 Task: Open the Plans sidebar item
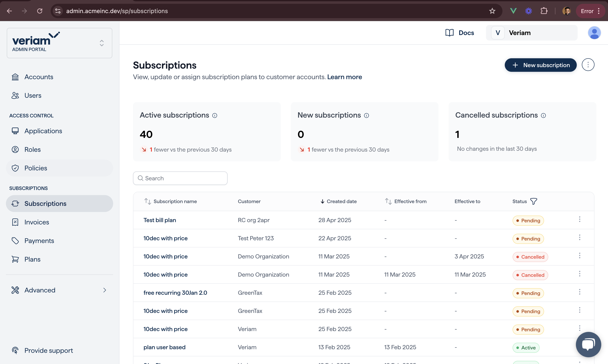coord(32,259)
